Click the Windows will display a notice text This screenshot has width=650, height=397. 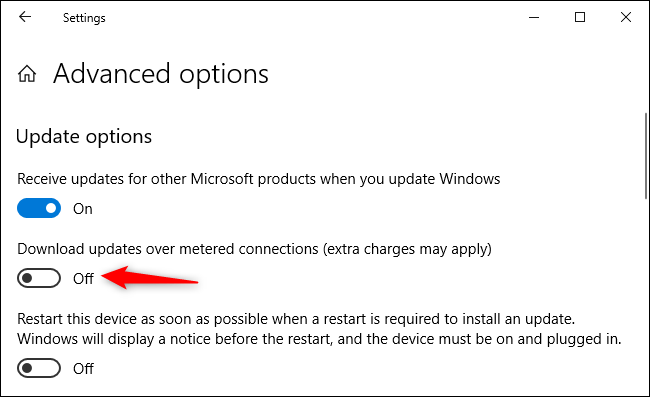[x=319, y=339]
